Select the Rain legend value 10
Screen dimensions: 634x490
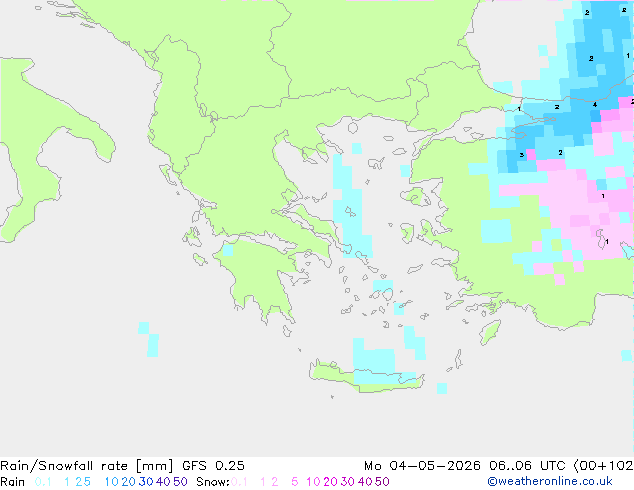click(x=111, y=482)
